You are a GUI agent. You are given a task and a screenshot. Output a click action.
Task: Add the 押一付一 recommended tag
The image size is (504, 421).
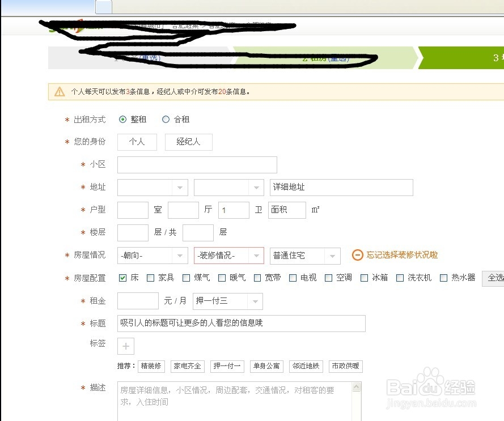pos(227,367)
